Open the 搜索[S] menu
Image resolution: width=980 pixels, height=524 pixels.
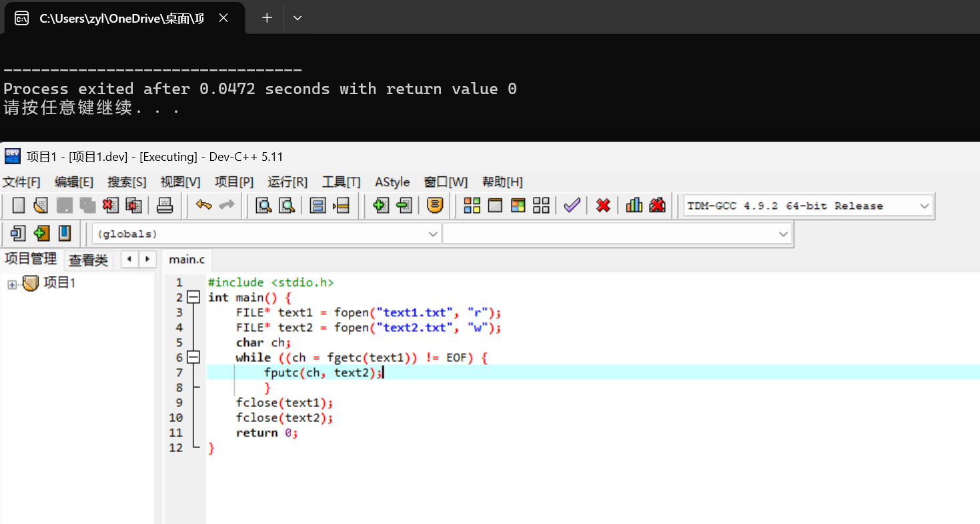(x=127, y=182)
